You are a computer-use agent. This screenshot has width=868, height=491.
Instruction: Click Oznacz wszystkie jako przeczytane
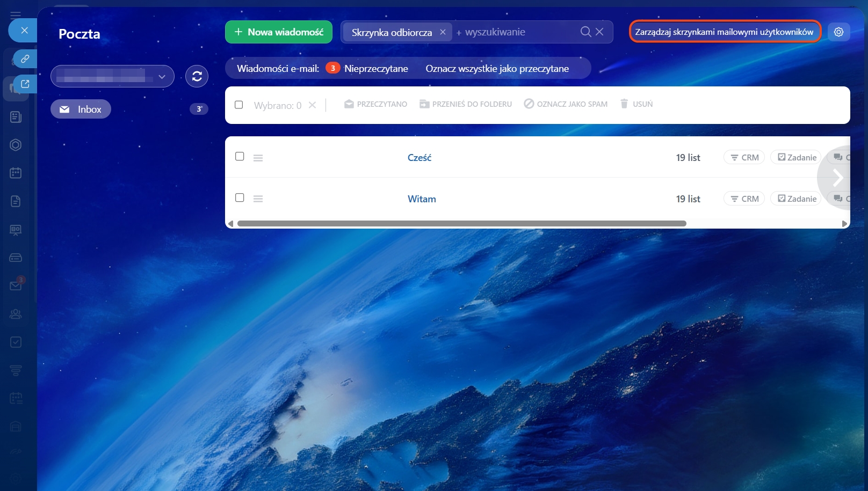497,68
